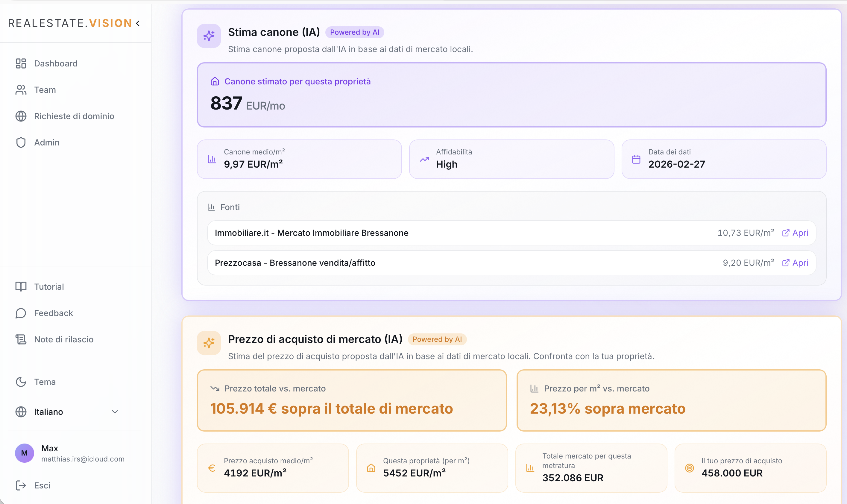Screen dimensions: 847x504
Task: Open the Immobiliare.it source with Apri
Action: tap(796, 233)
